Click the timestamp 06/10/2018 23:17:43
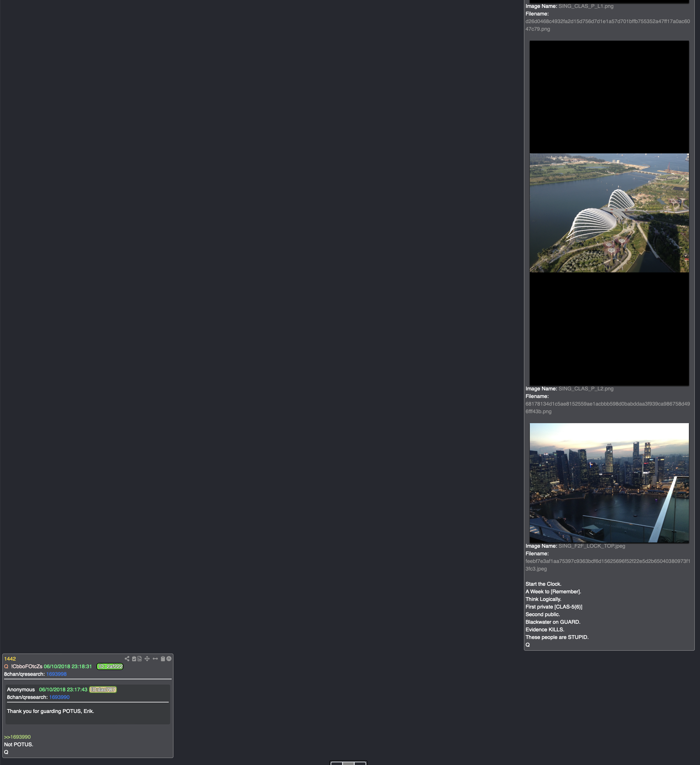Screen dimensions: 700x765 [x=63, y=690]
